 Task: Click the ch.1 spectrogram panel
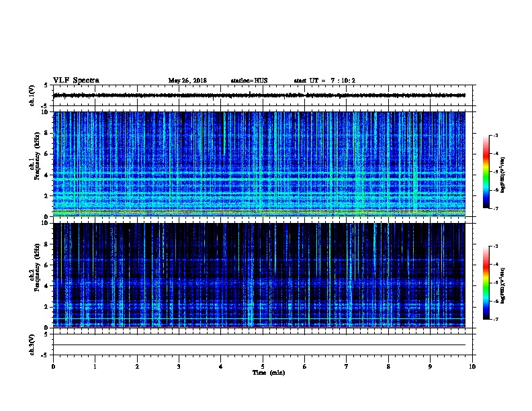tap(259, 164)
